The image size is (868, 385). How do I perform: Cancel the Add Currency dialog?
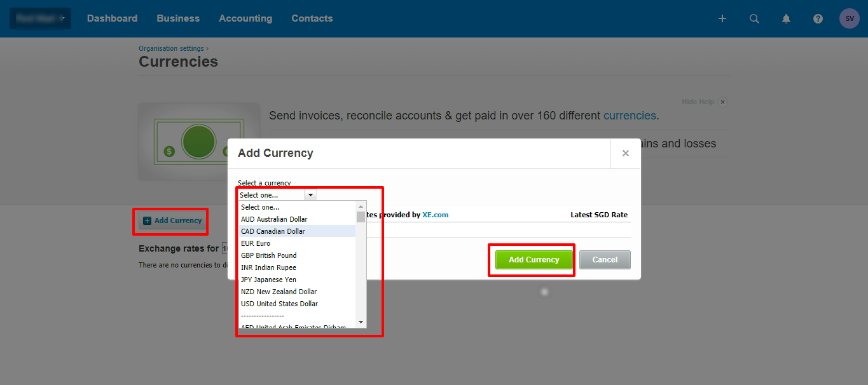coord(605,260)
